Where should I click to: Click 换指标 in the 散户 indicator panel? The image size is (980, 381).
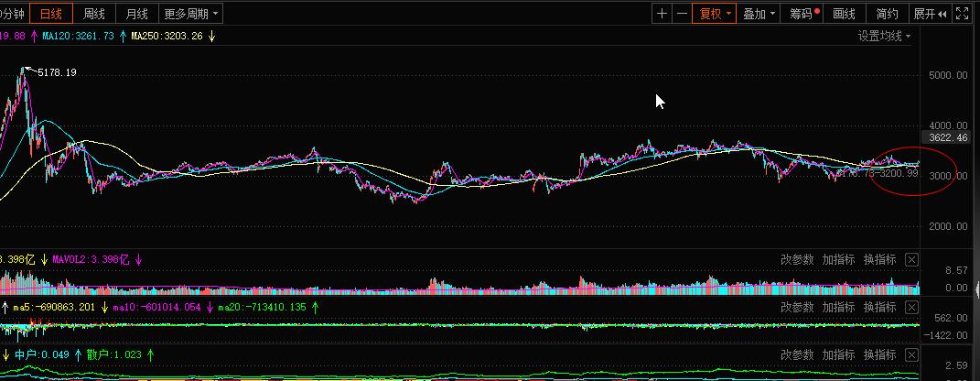pos(879,354)
